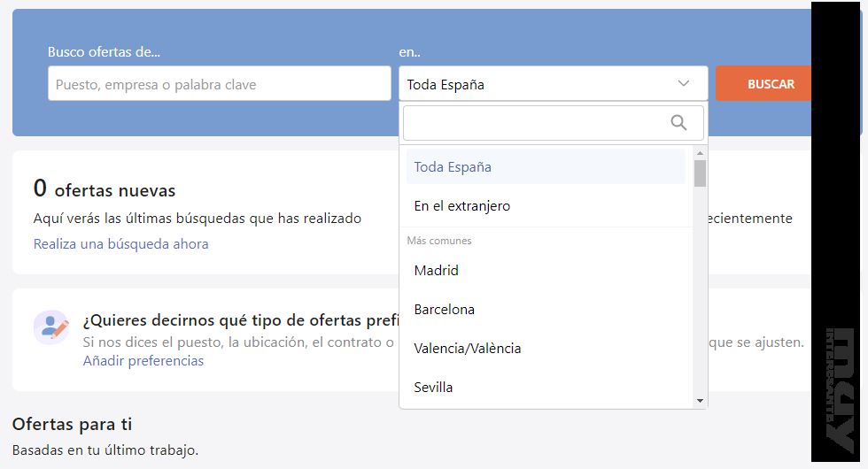
Task: Follow the 'Añadir preferencias' link
Action: click(x=143, y=361)
